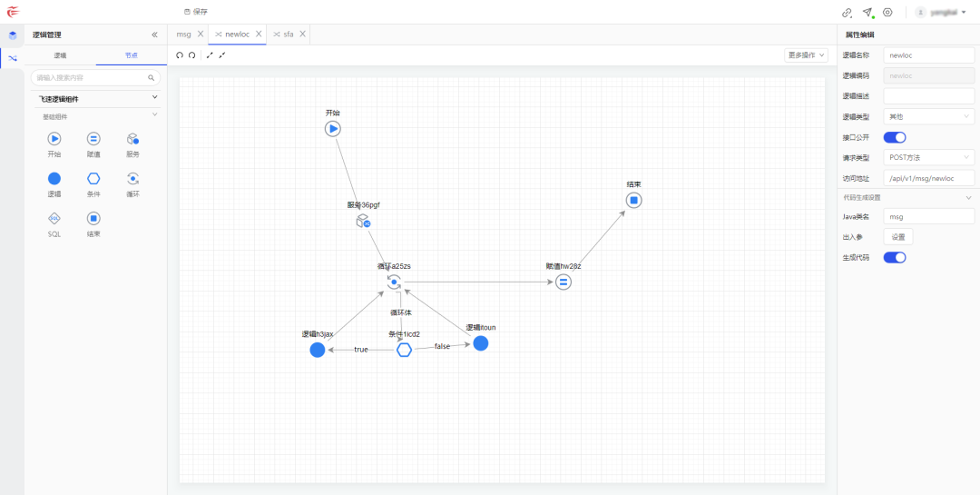Click the 设置 button for 出入参
The width and height of the screenshot is (980, 495).
(x=898, y=236)
